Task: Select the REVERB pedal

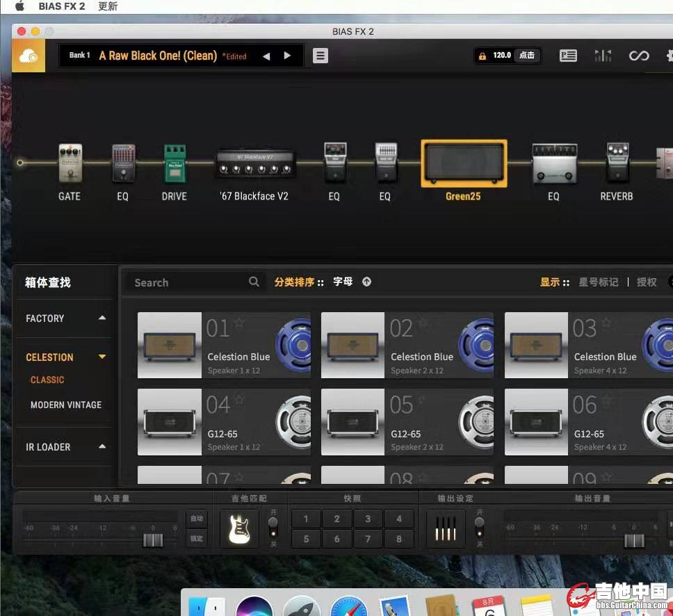Action: (x=617, y=164)
